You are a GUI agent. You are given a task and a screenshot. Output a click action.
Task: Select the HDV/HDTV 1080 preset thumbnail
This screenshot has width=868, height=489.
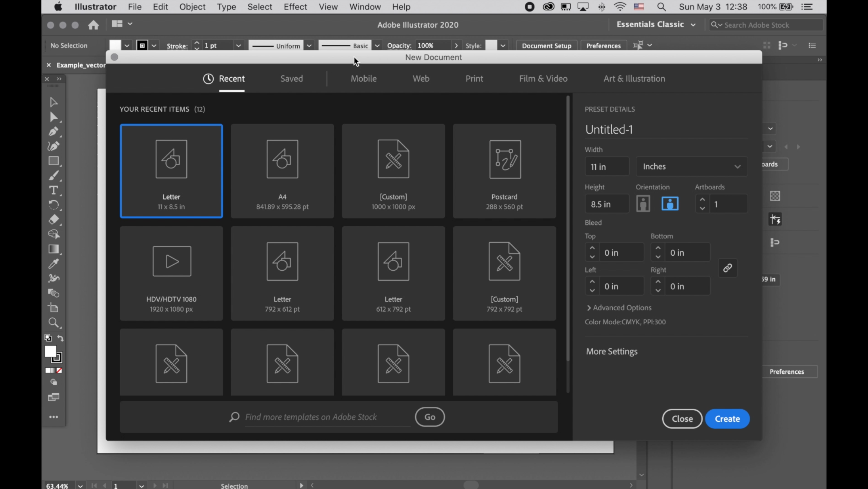(171, 273)
